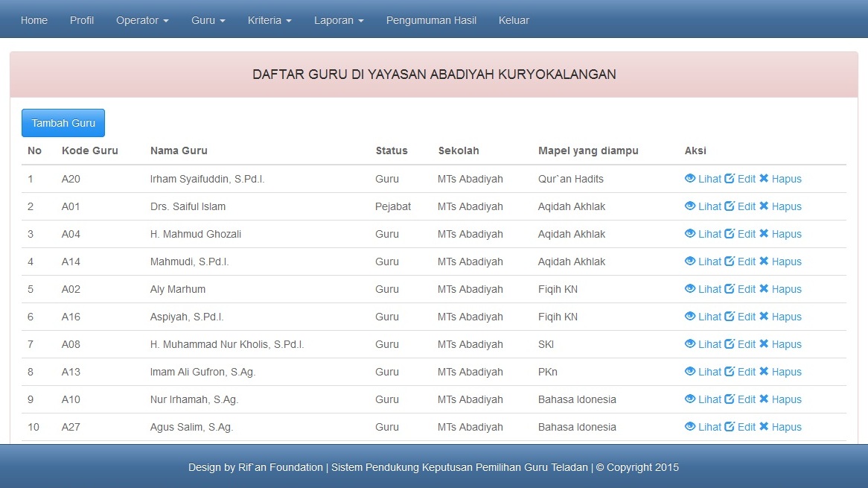Select the Home menu item
Screen dimensions: 868x488
point(33,20)
